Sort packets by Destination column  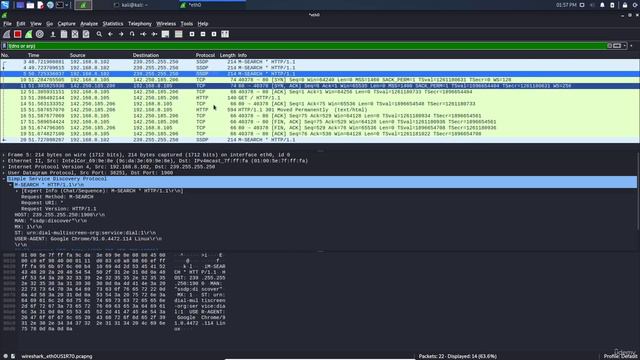pos(146,55)
